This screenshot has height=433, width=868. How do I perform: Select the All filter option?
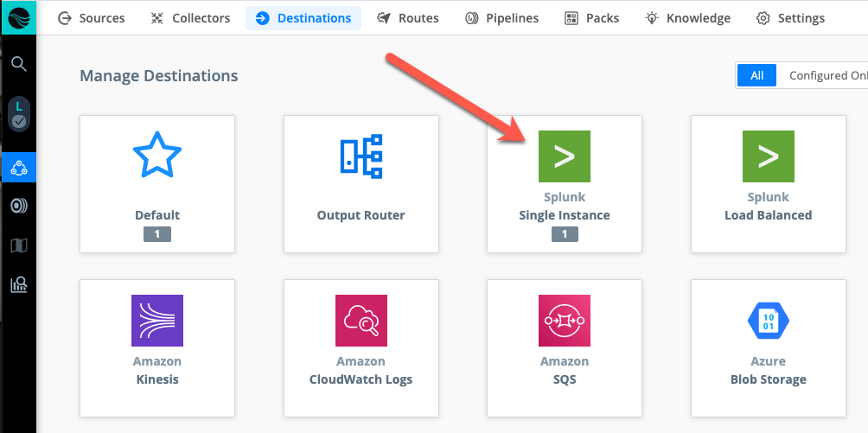tap(756, 75)
